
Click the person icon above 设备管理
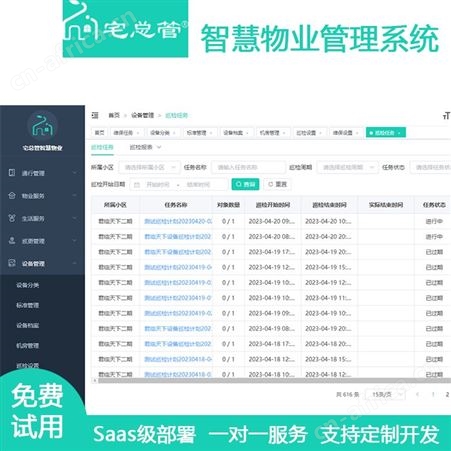[12, 240]
